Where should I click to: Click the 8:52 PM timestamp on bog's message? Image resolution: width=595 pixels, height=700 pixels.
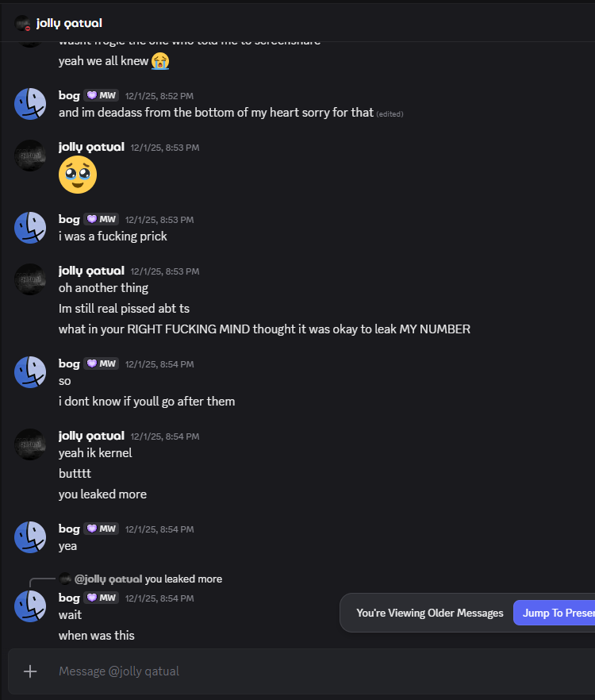click(159, 96)
